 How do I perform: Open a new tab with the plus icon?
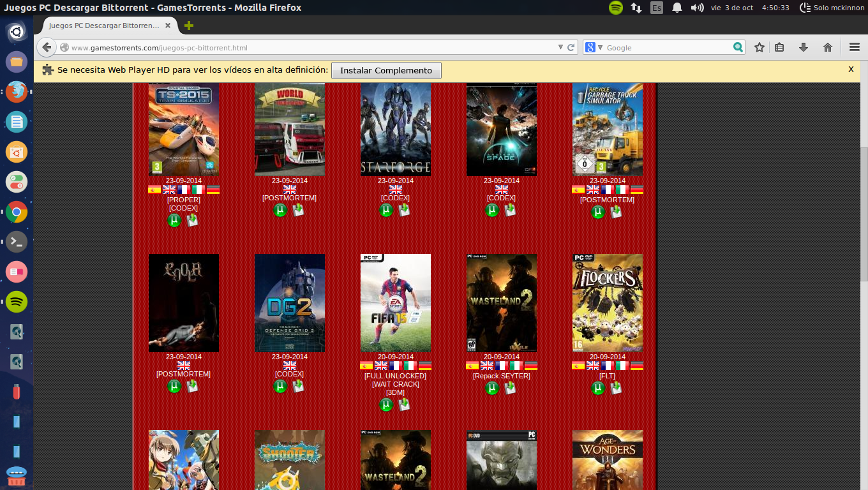coord(187,27)
